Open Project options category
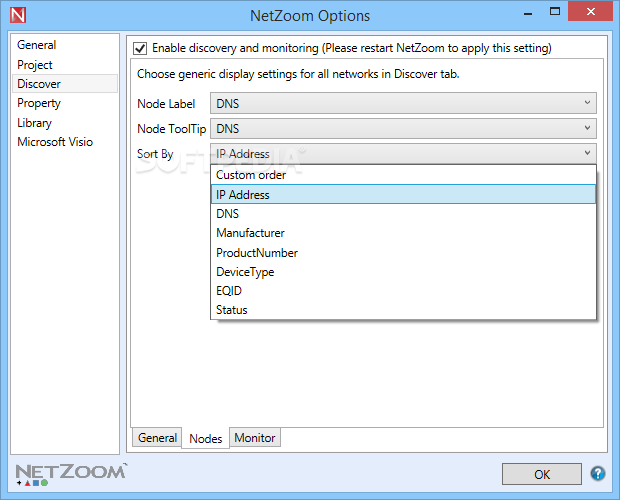 click(65, 64)
